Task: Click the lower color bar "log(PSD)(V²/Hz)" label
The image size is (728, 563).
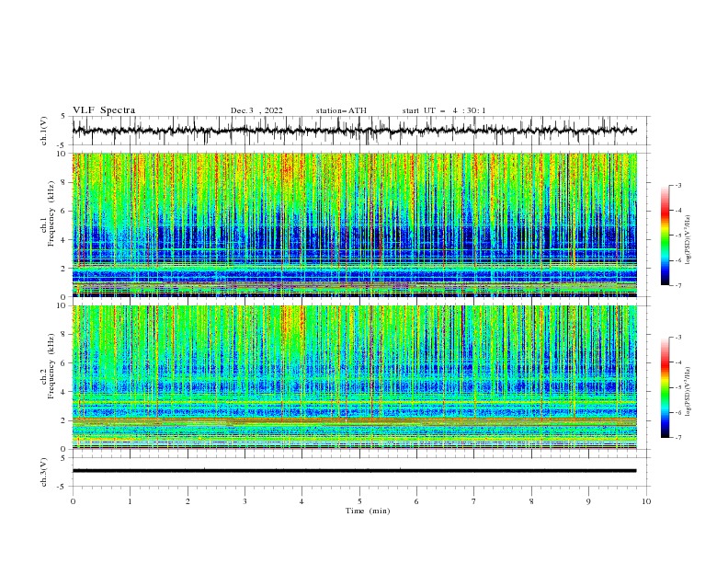Action: 688,392
